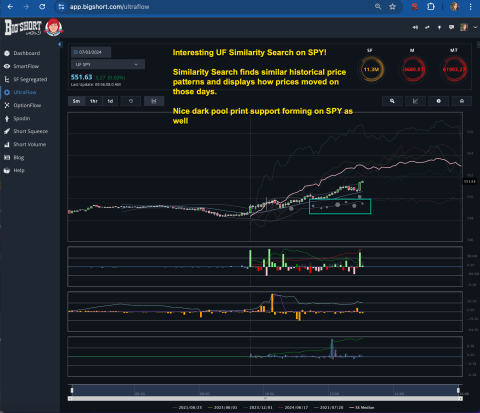The width and height of the screenshot is (480, 413).
Task: Expand the user profile menu chevron
Action: (475, 27)
